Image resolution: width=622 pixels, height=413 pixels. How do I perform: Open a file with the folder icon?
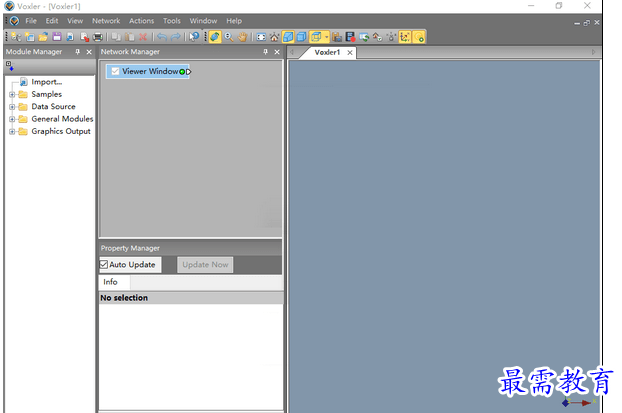[43, 37]
